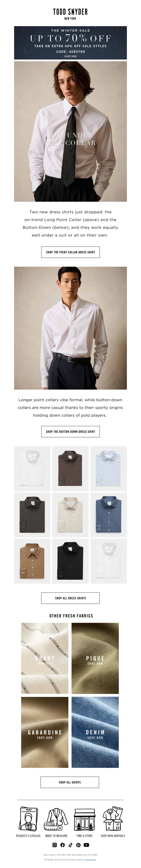Open the Facebook social icon
The width and height of the screenshot is (141, 868).
[62, 845]
